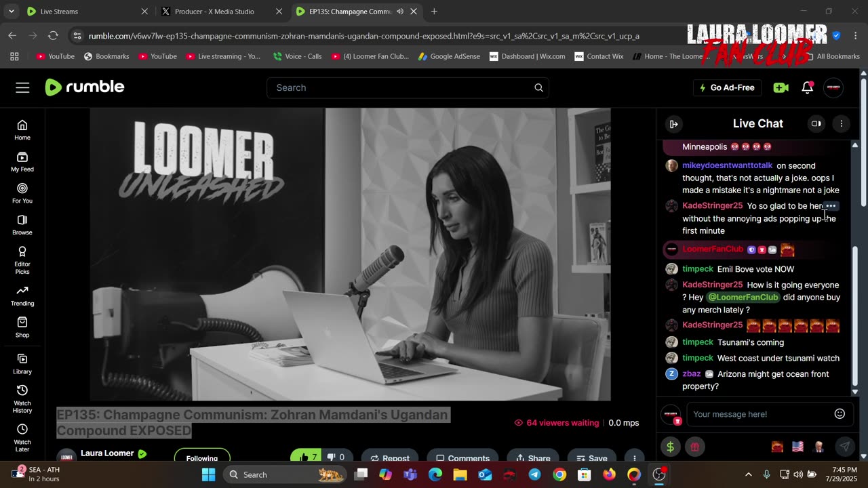Screen dimensions: 868x488
Task: Open a new browser tab
Action: tap(434, 12)
